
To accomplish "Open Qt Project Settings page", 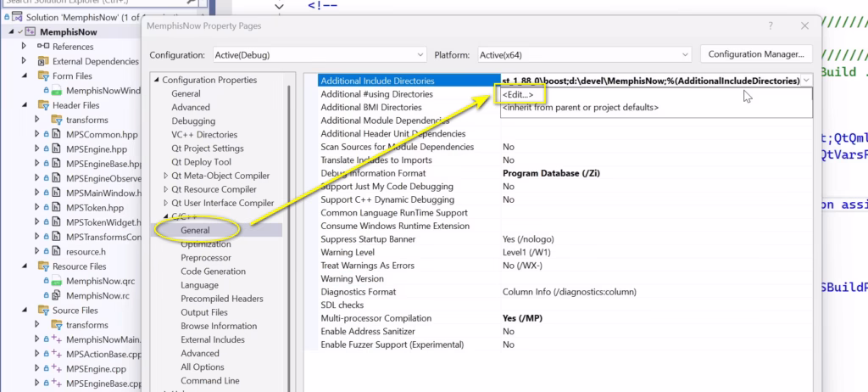I will 207,148.
